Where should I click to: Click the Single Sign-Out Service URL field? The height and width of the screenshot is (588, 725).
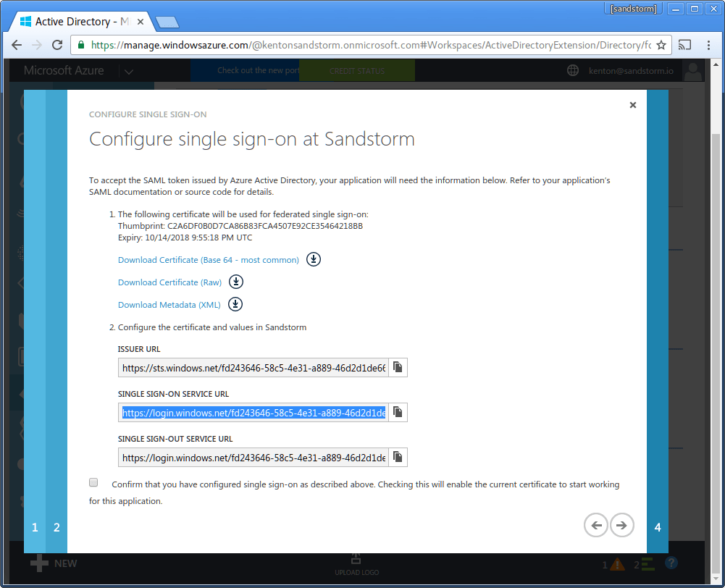coord(253,457)
